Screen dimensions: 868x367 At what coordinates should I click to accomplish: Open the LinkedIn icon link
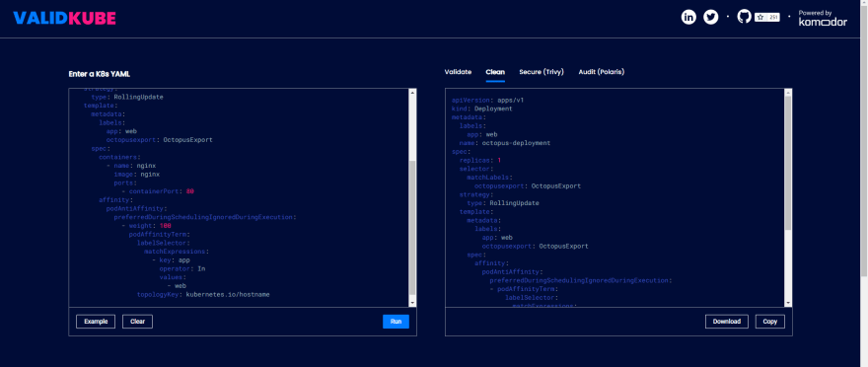688,17
